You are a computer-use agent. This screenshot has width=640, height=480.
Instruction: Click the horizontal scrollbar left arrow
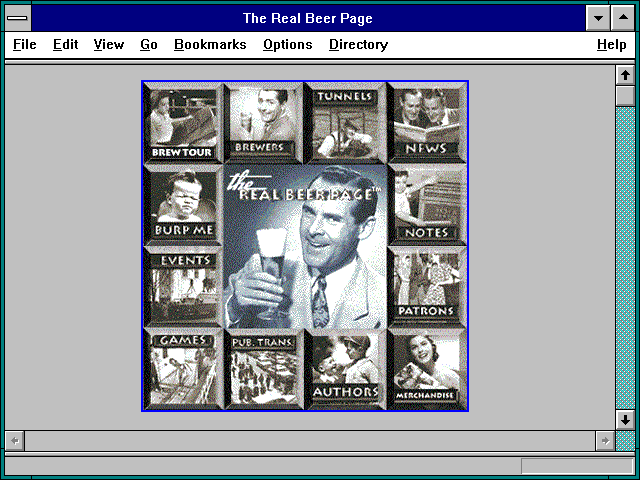click(15, 441)
